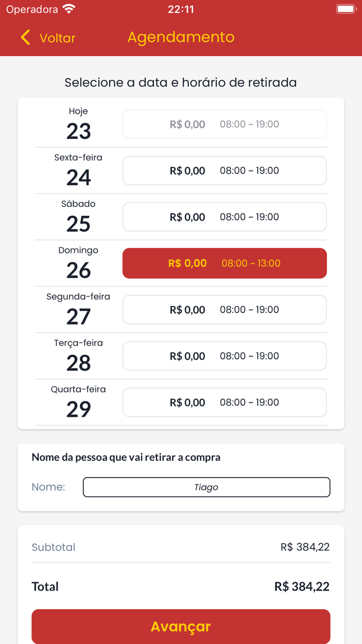Viewport: 362px width, 644px height.
Task: Tap the clock showing 22:11
Action: point(180,9)
